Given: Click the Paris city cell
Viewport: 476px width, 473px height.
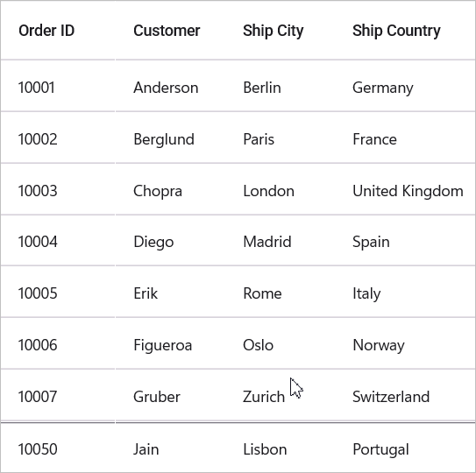Looking at the screenshot, I should (x=280, y=138).
